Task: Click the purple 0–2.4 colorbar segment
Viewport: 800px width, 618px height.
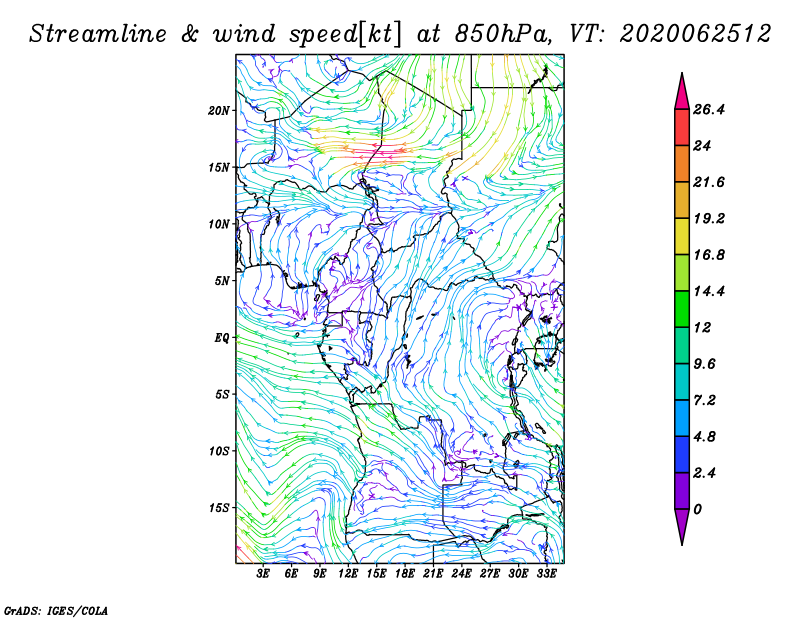Action: 682,491
